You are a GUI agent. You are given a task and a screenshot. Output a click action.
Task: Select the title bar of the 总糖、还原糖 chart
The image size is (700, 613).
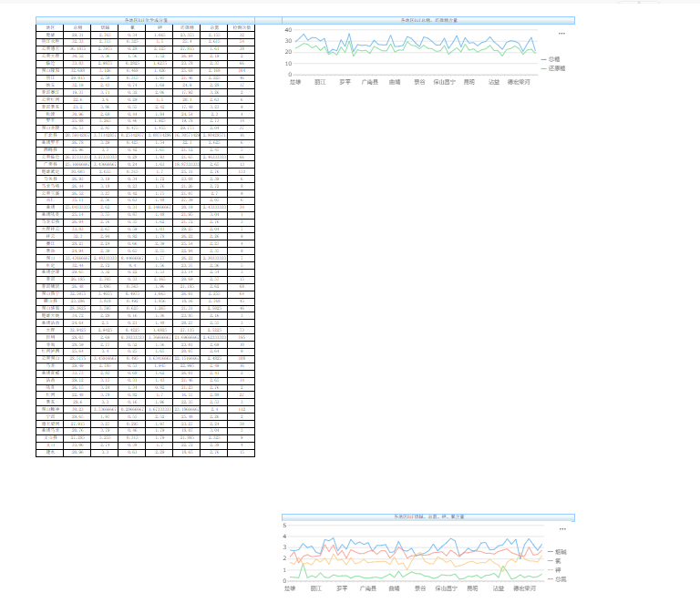(x=428, y=20)
